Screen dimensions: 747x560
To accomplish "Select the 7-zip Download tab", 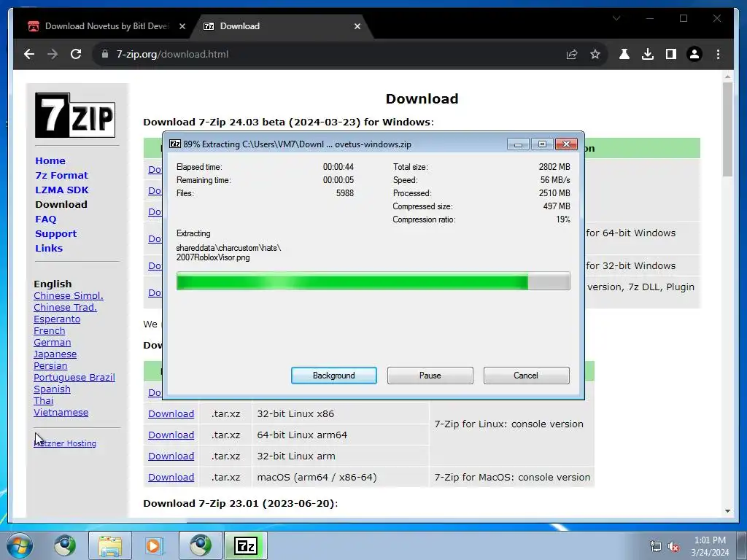I will coord(281,26).
